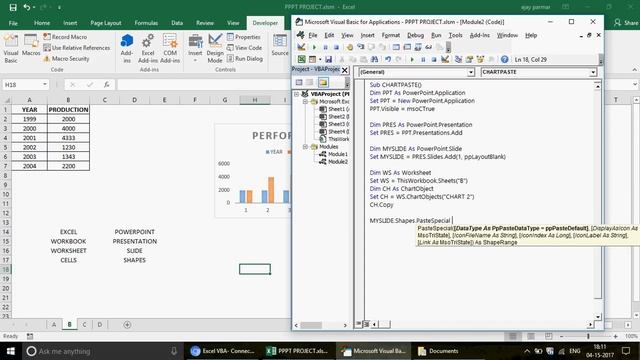Click Record Macro in Code group

[x=65, y=37]
